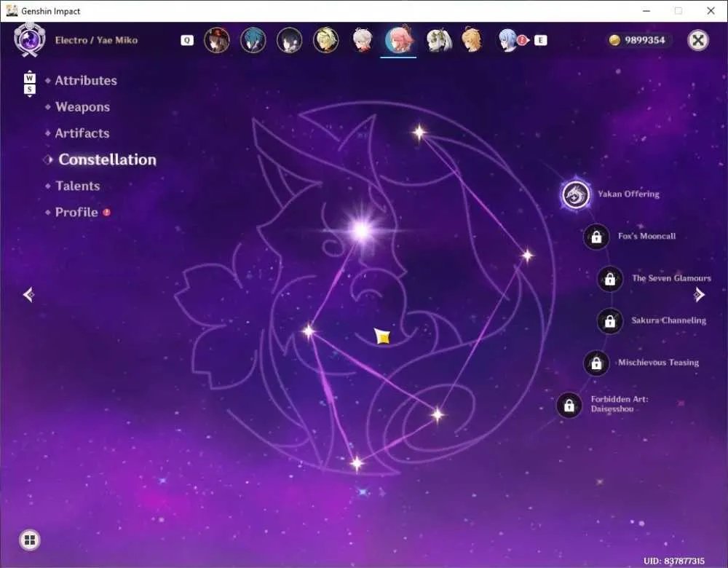728x568 pixels.
Task: Open the four-square grid menu icon
Action: pyautogui.click(x=30, y=540)
